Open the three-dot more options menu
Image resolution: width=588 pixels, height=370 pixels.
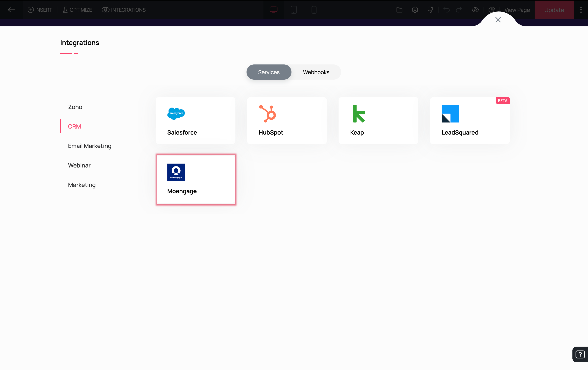(x=581, y=10)
